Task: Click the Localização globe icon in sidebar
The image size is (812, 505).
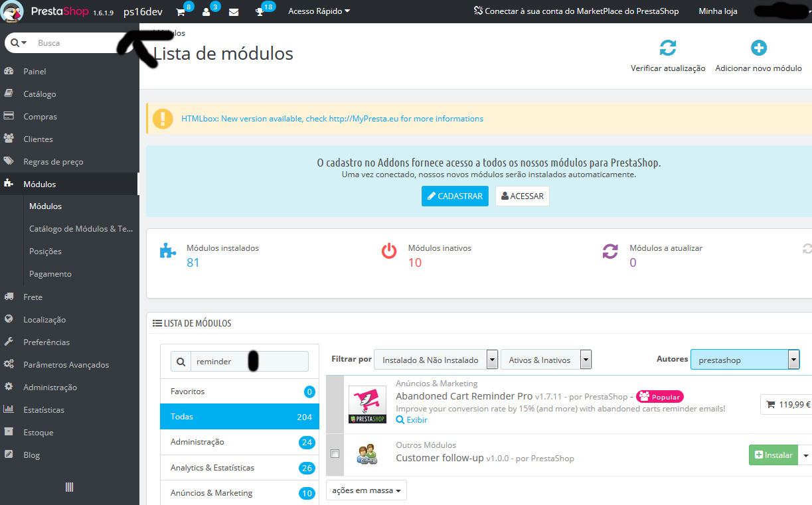Action: (x=9, y=319)
